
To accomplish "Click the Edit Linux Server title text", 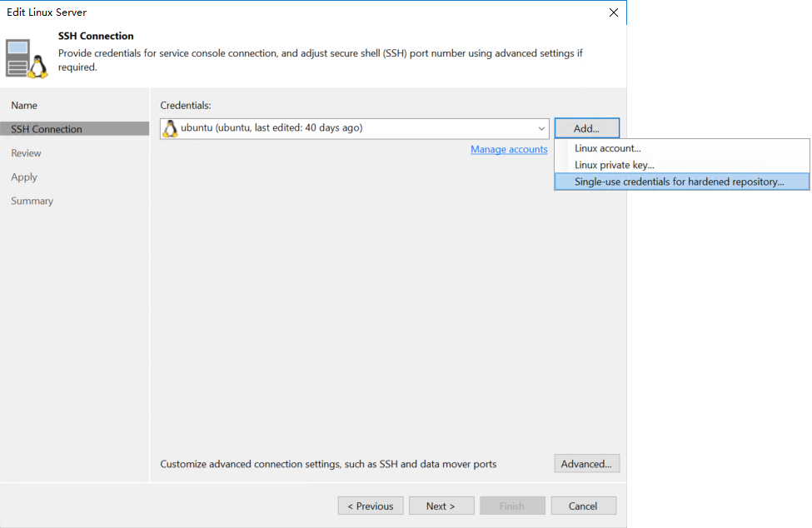I will point(47,12).
